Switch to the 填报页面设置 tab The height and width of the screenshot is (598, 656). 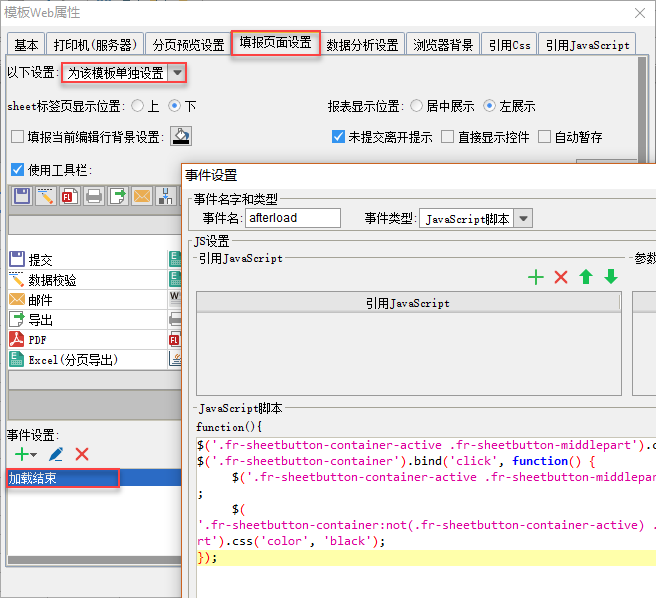[x=276, y=42]
